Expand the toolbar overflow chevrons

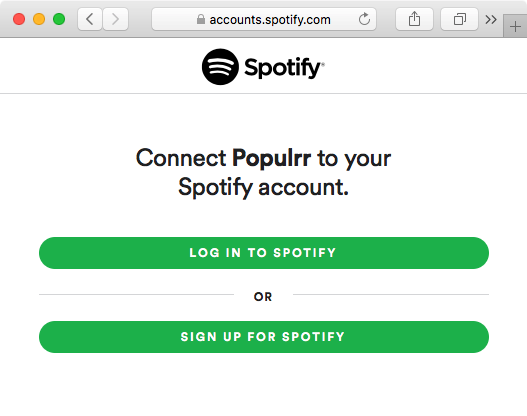pos(491,19)
